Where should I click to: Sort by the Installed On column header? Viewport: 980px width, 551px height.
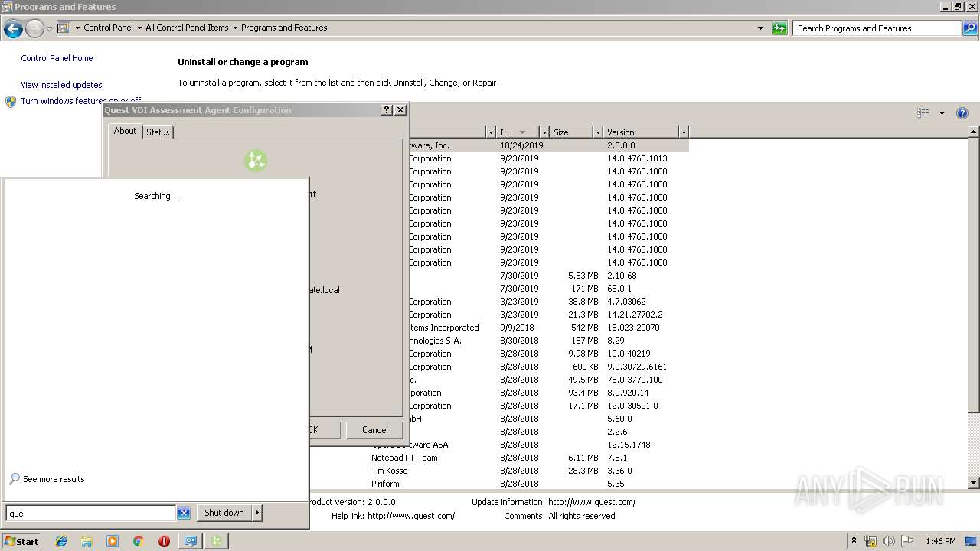coord(518,132)
